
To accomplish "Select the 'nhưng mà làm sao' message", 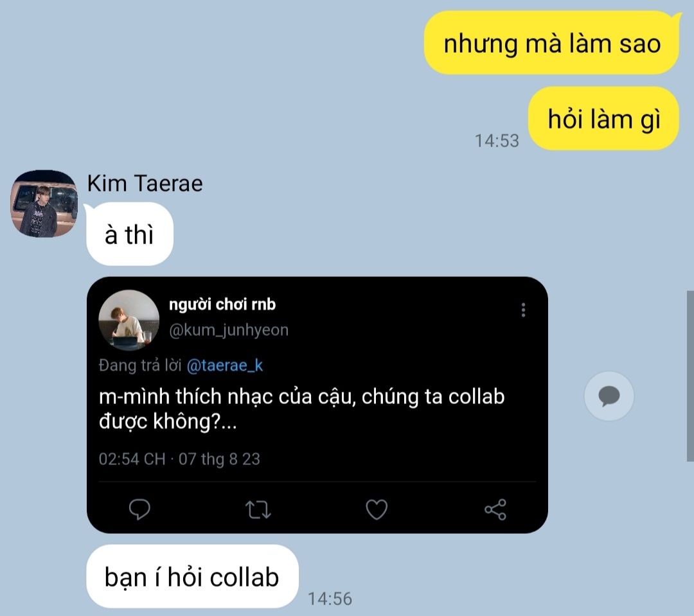I will coord(551,43).
